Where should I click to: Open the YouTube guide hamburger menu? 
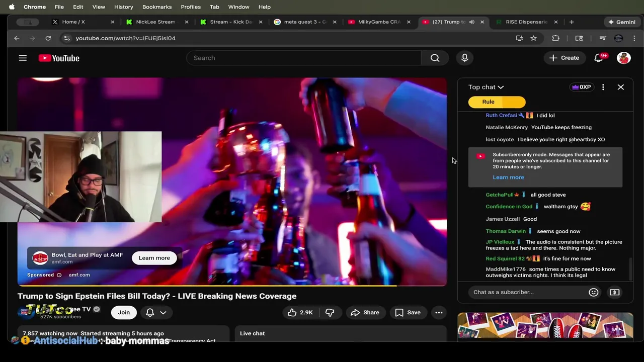click(x=23, y=58)
